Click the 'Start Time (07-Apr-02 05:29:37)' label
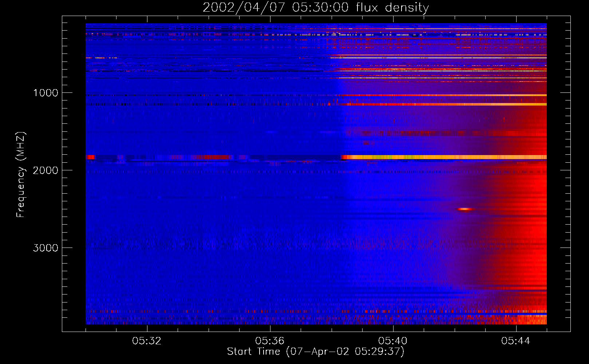The height and width of the screenshot is (364, 589). point(316,352)
